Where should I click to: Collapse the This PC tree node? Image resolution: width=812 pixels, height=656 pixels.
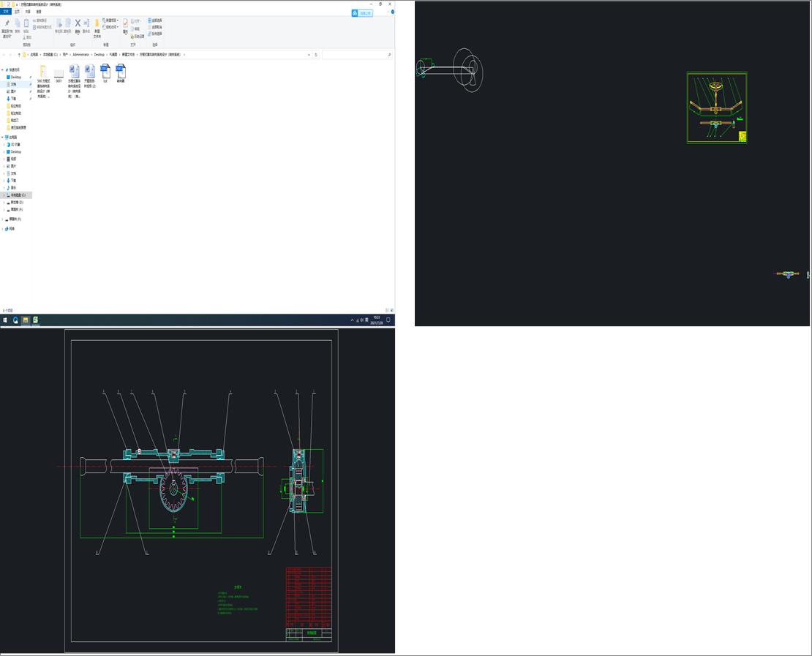coord(2,137)
